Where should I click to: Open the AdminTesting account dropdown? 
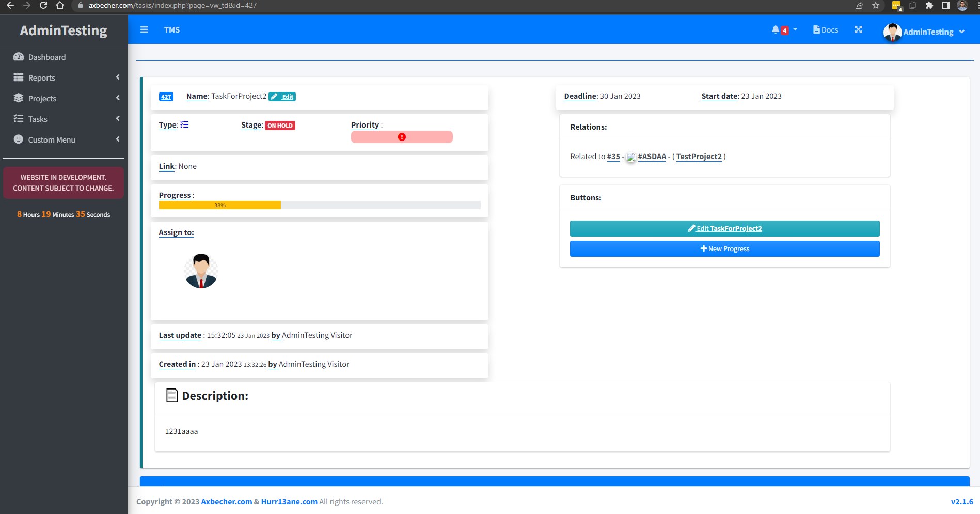click(x=926, y=31)
